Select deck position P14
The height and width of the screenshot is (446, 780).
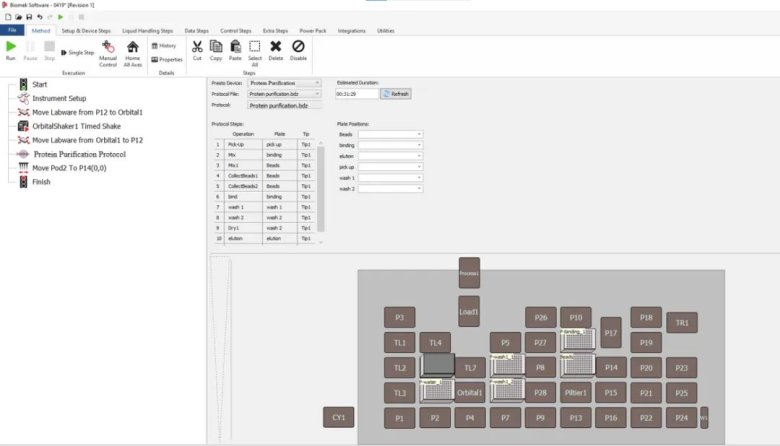612,367
